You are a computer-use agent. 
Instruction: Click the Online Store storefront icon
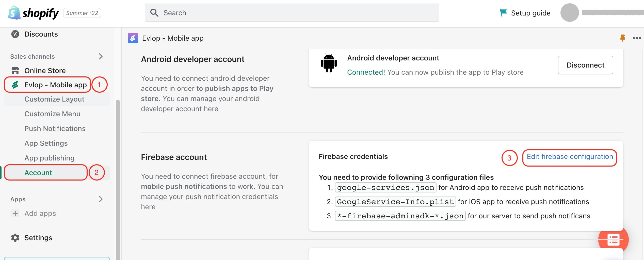coord(15,71)
